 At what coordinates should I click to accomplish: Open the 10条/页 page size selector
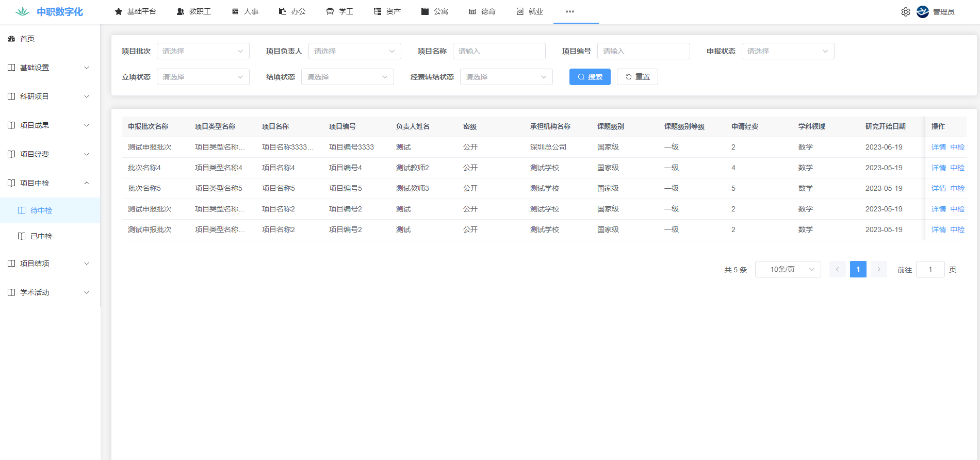tap(788, 269)
